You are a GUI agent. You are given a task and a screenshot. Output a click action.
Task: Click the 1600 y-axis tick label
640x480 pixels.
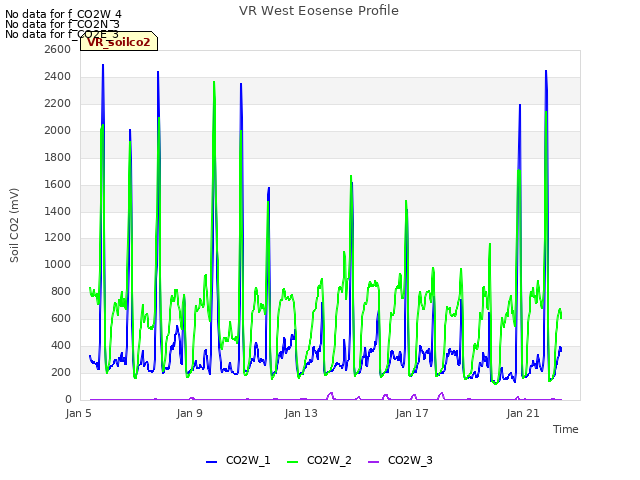point(58,184)
